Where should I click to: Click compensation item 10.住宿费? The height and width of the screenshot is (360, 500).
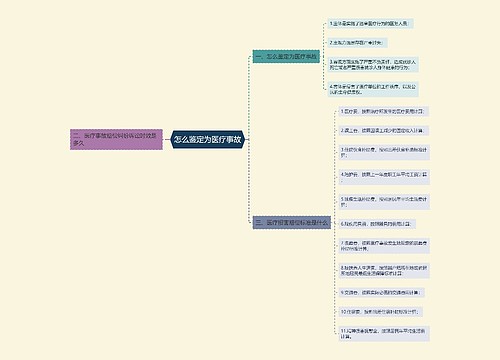[381, 312]
